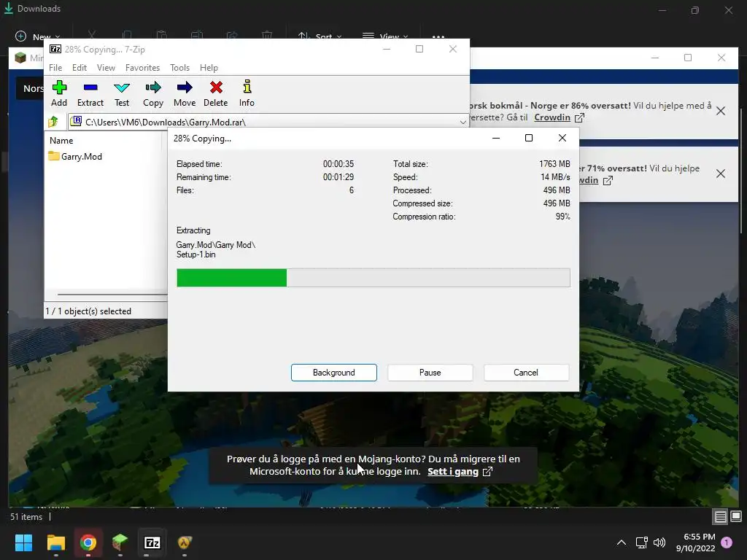Show hidden system tray icons
The width and height of the screenshot is (747, 560).
(x=622, y=542)
